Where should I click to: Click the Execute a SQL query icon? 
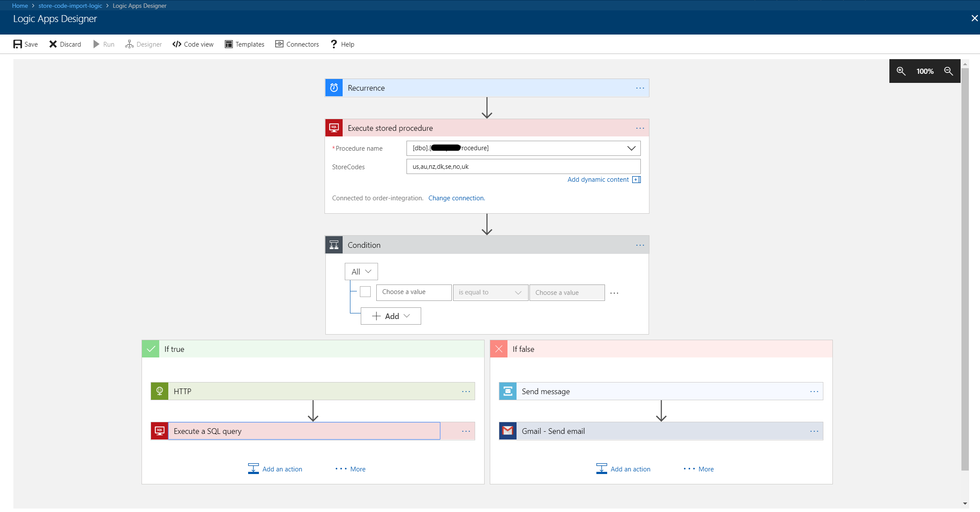(x=159, y=431)
